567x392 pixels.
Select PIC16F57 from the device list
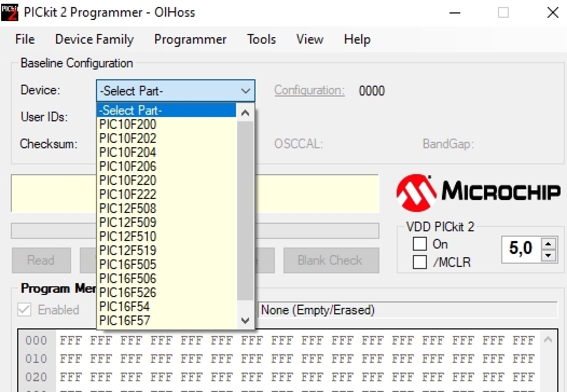coord(167,320)
